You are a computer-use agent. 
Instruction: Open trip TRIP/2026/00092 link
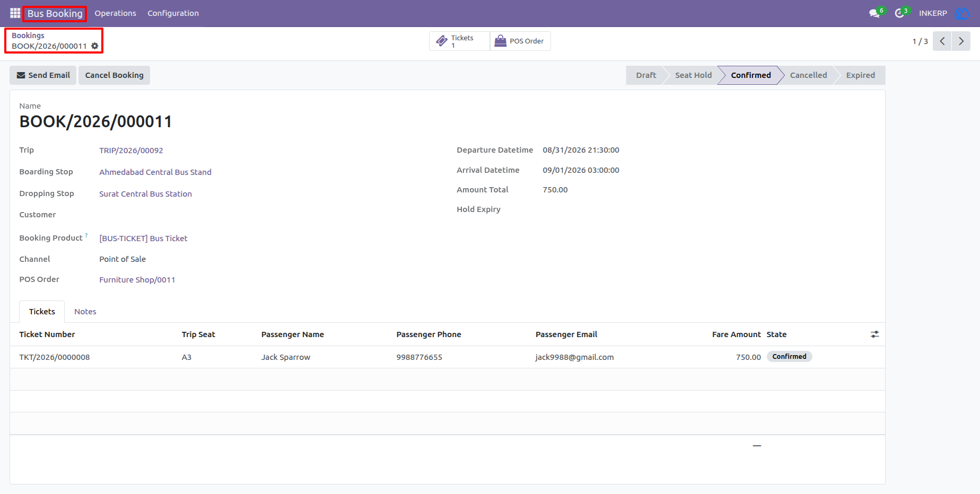(131, 151)
